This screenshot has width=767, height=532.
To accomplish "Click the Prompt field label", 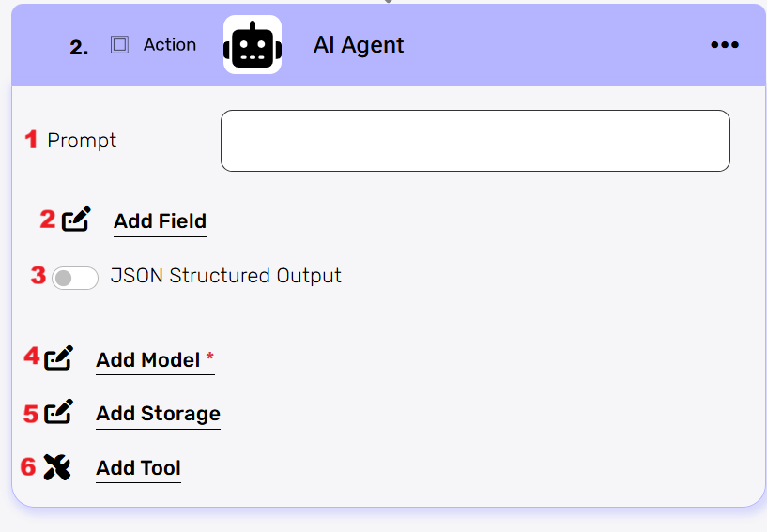I will pyautogui.click(x=82, y=141).
